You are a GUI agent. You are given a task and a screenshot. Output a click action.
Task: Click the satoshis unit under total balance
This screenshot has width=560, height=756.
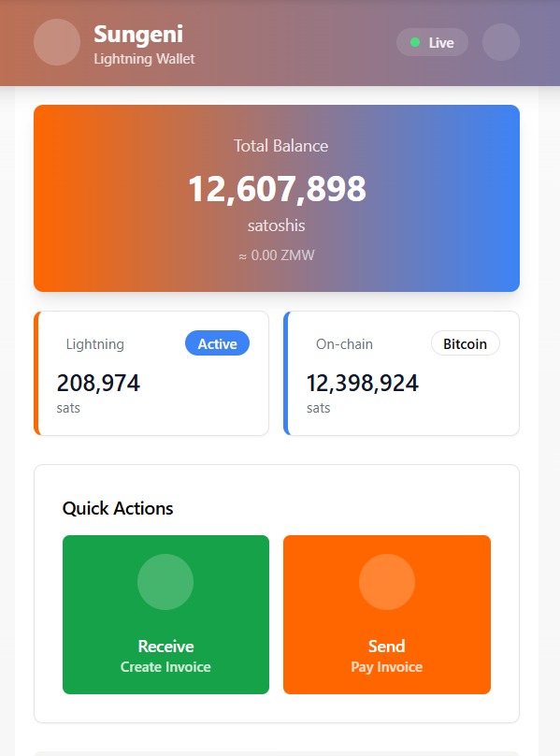coord(276,225)
